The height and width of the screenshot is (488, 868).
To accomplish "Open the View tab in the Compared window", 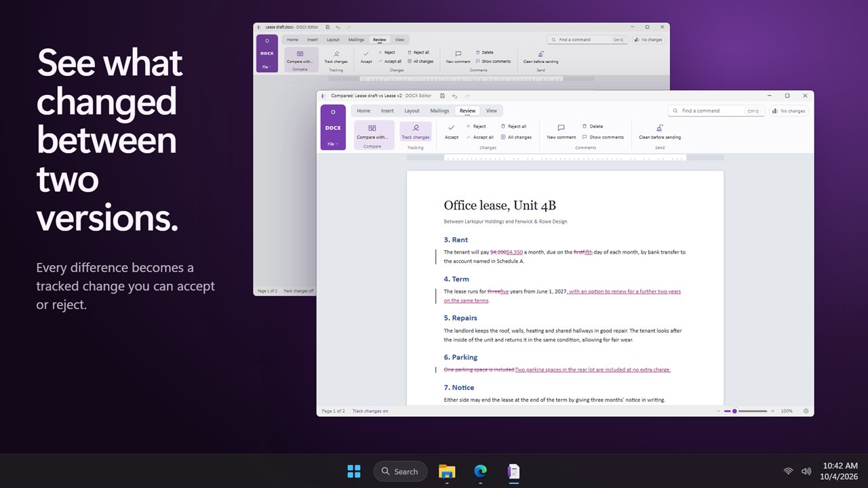I will pos(492,110).
